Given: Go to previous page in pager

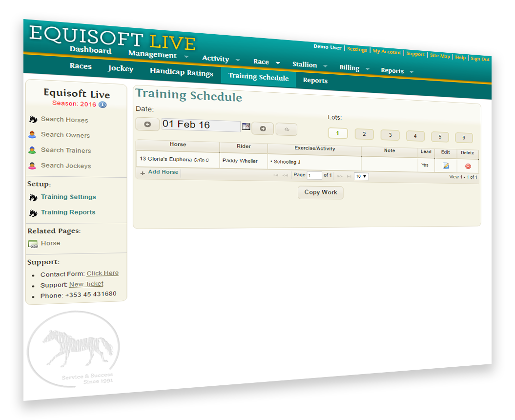Looking at the screenshot, I should [x=285, y=175].
